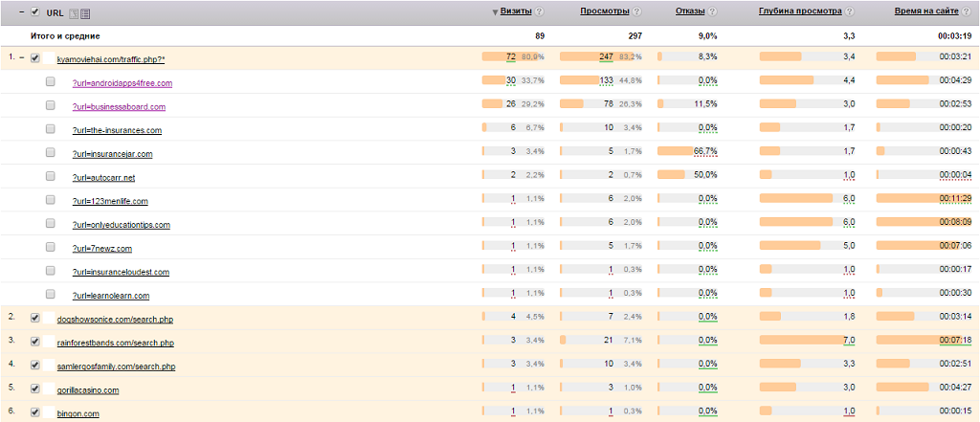The width and height of the screenshot is (980, 422).
Task: Check the ?url=7newz.com checkbox
Action: coord(51,247)
